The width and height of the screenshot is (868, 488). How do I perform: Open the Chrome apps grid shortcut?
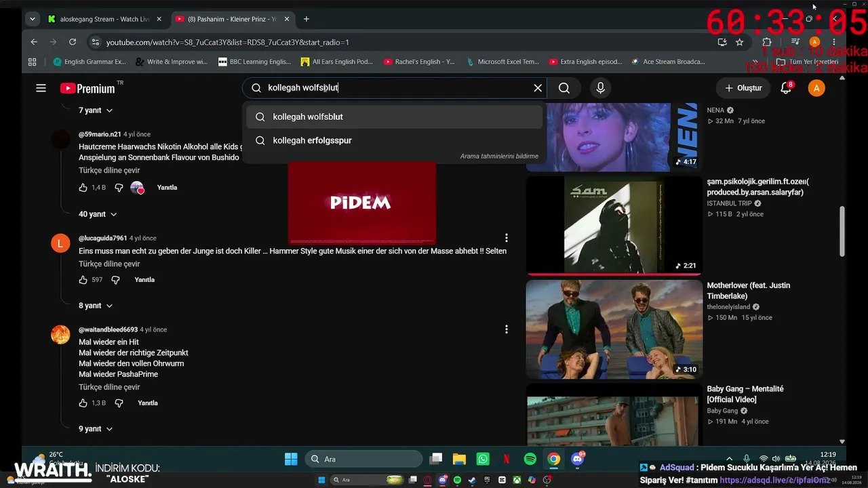pyautogui.click(x=32, y=62)
